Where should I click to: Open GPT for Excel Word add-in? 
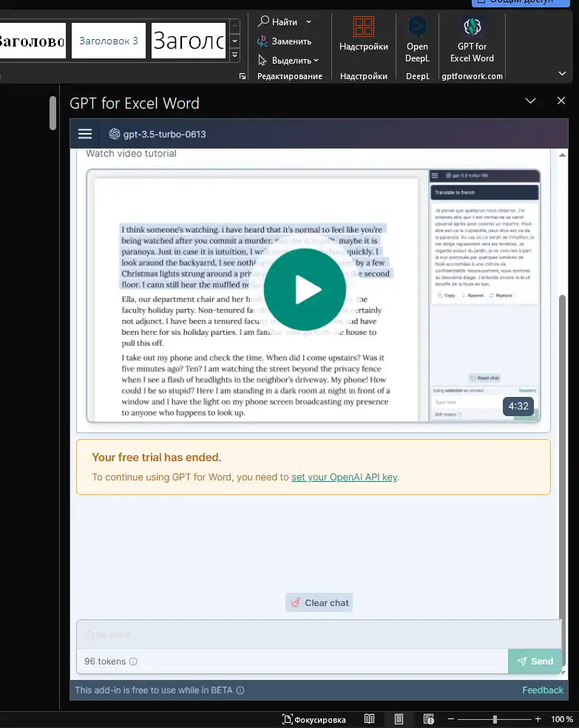472,39
